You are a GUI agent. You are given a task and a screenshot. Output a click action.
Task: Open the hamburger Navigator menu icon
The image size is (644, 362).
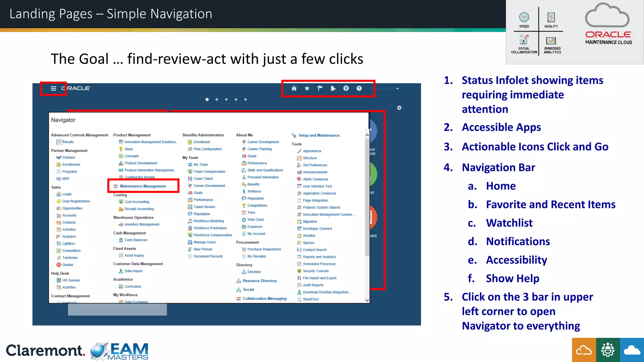click(x=53, y=88)
